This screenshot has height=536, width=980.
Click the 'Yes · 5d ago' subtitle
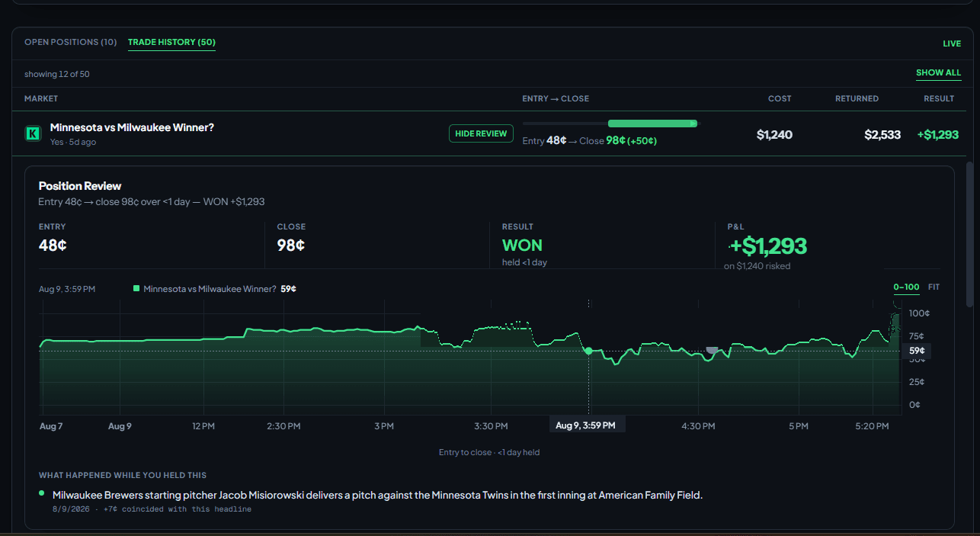(73, 142)
